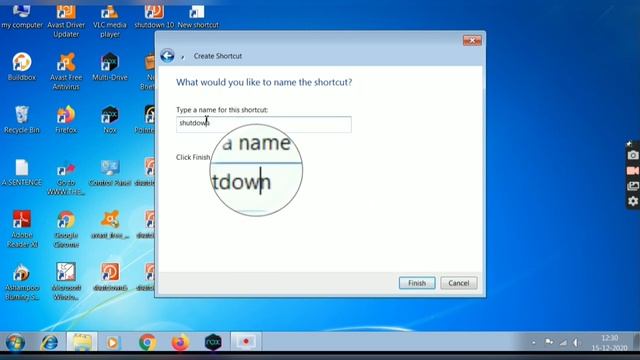Screen dimensions: 640x360
Task: Select the Nox desktop shortcut
Action: (110, 120)
